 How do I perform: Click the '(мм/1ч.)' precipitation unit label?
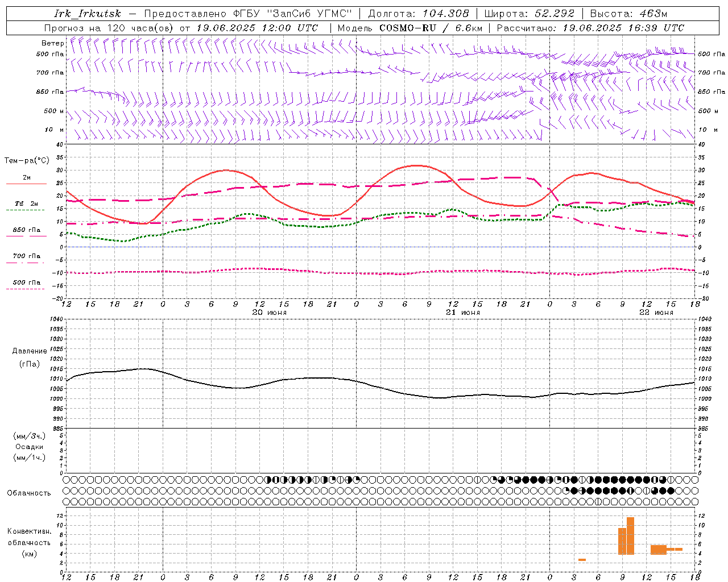(30, 458)
